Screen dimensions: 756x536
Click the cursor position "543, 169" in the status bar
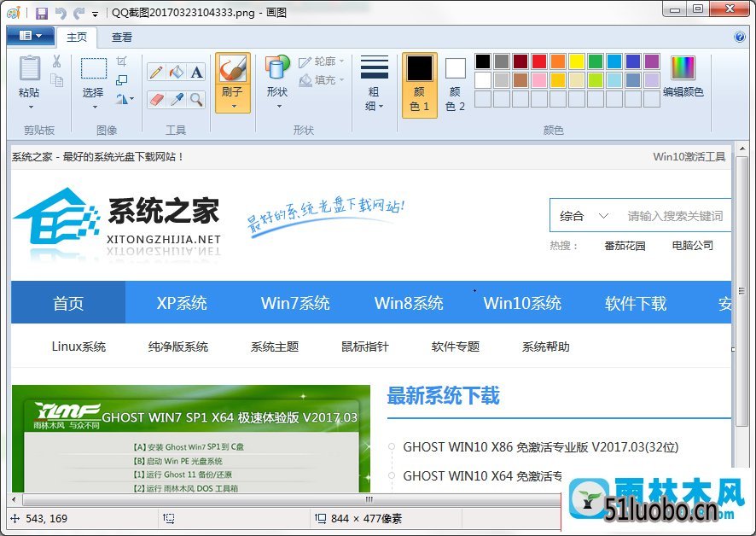tap(46, 519)
